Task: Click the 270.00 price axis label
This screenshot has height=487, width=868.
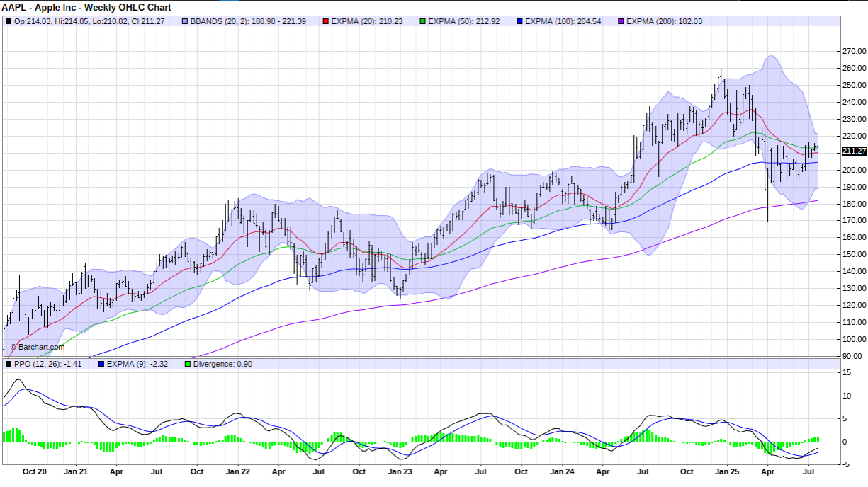Action: pos(855,51)
